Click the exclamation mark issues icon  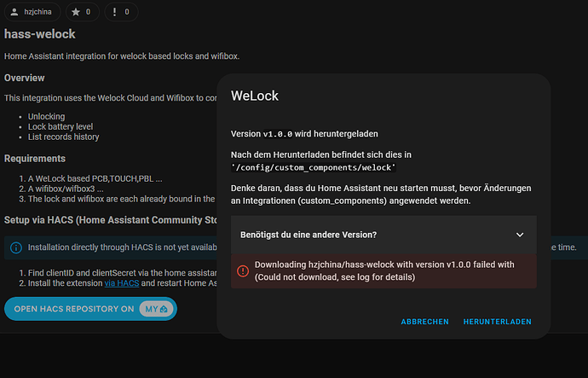point(114,12)
